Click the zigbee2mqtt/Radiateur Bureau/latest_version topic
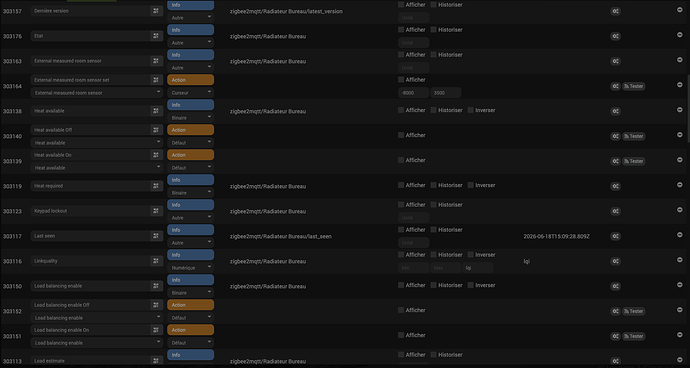The height and width of the screenshot is (368, 690). tap(286, 11)
